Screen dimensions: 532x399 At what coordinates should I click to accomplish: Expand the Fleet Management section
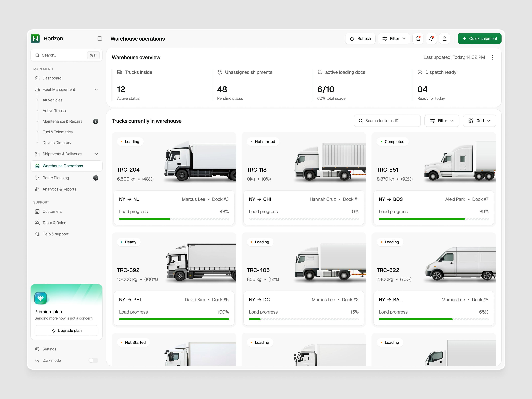point(96,89)
